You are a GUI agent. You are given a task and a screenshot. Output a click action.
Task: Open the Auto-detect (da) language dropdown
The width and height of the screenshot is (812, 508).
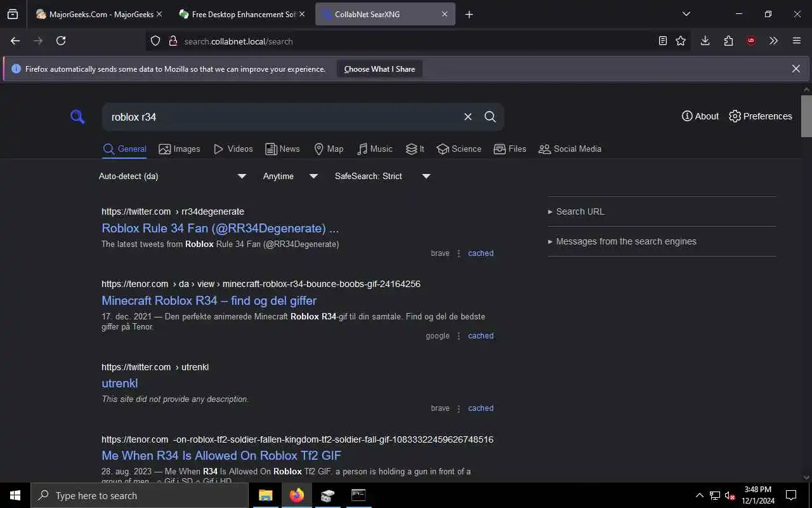click(173, 177)
